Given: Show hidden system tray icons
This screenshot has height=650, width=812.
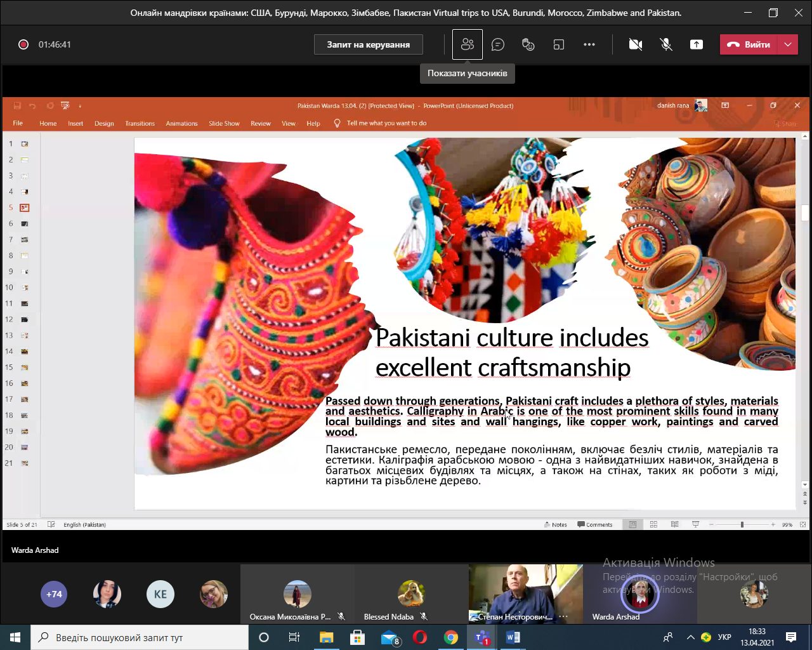Looking at the screenshot, I should 690,637.
